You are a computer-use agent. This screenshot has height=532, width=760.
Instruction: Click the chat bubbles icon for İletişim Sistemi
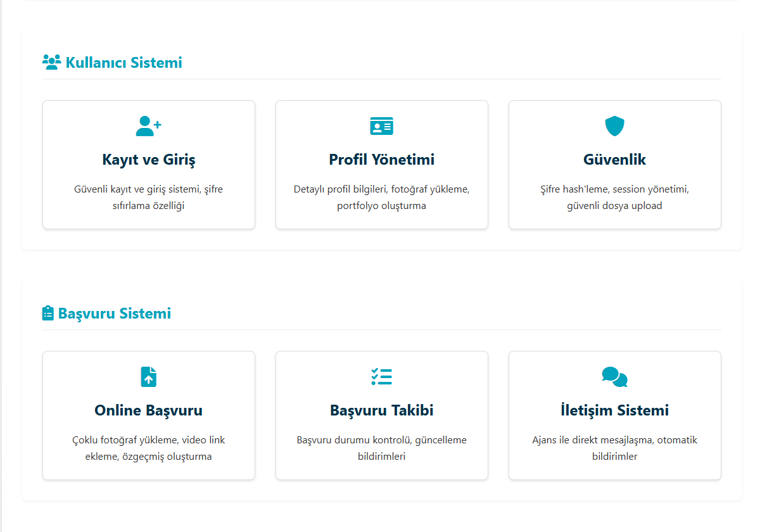point(614,377)
